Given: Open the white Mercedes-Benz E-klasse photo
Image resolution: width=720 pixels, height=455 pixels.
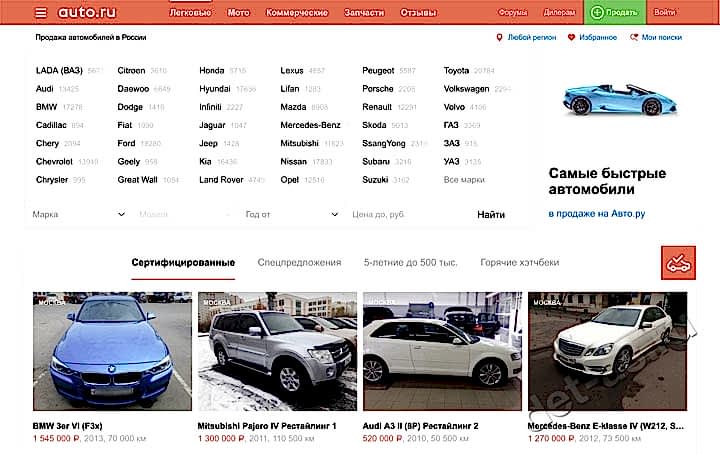Looking at the screenshot, I should 608,351.
